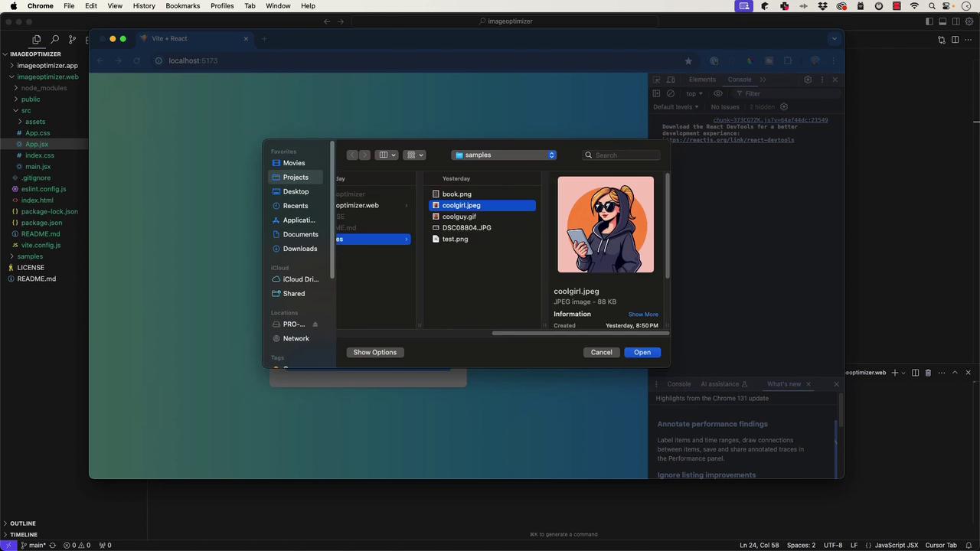
Task: Select Network under Locations in the dialog
Action: (x=296, y=338)
